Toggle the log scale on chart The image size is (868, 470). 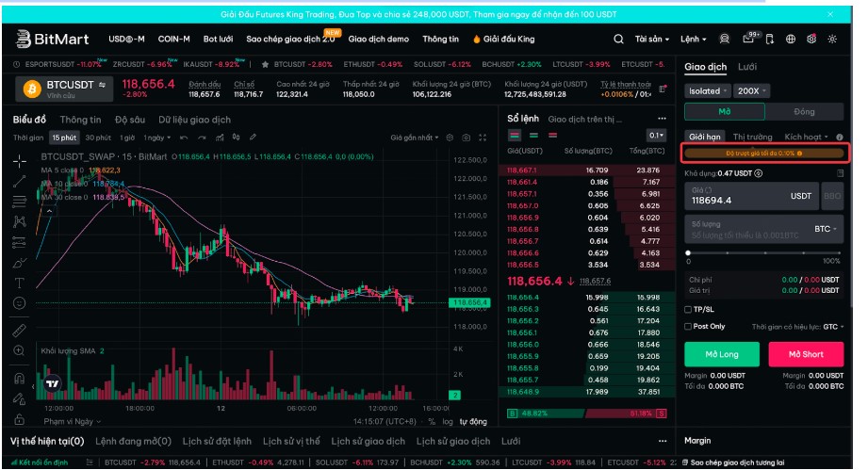(448, 421)
